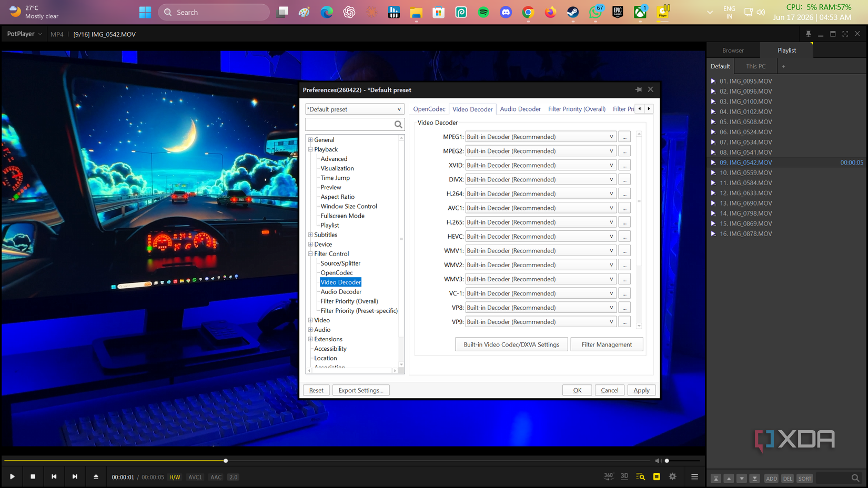Screen dimensions: 868x488
Task: Open the MPEG1 decoder dropdown
Action: point(541,137)
